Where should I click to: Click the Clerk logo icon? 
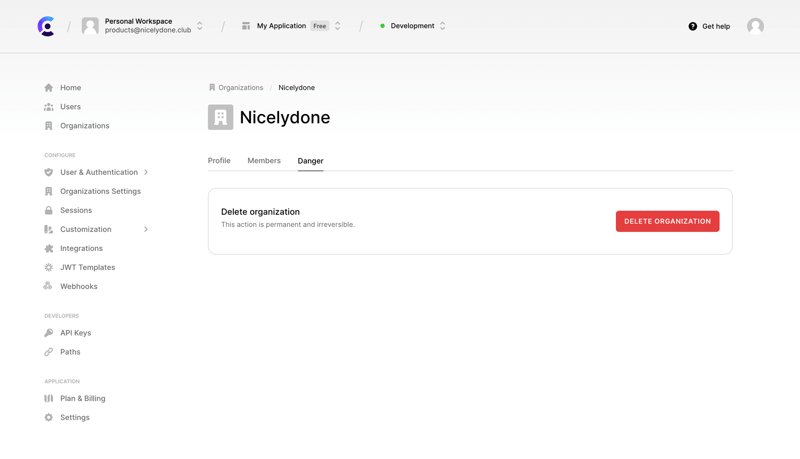[46, 26]
